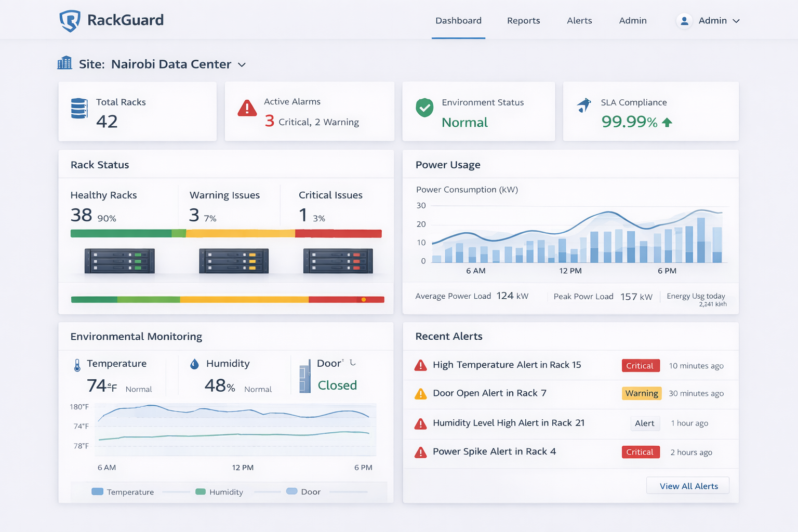Click the High Temperature alert triangle icon
Viewport: 798px width, 532px height.
click(420, 365)
